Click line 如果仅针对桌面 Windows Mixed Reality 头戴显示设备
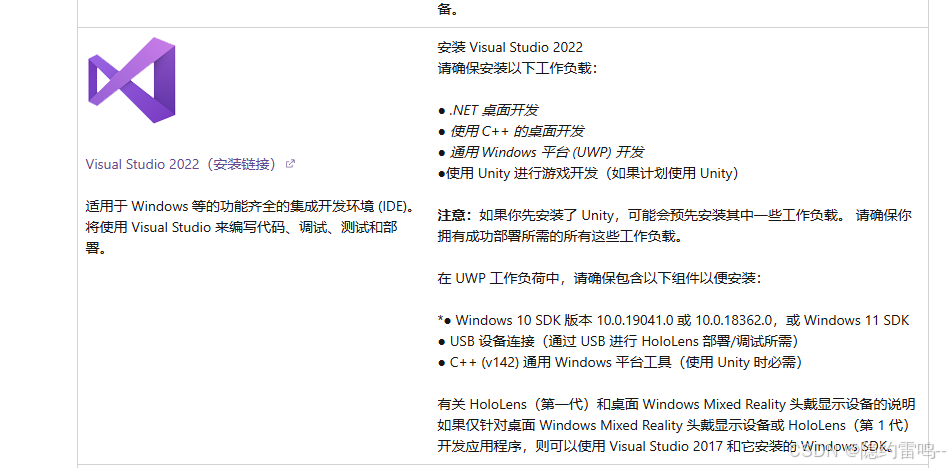This screenshot has width=951, height=468. [x=673, y=426]
